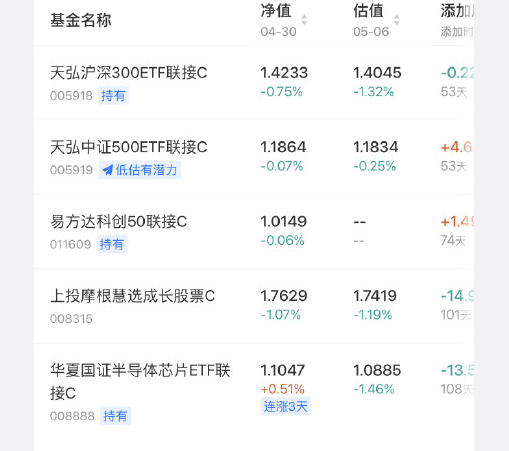This screenshot has width=509, height=451.
Task: Click net value 1.1047
Action: tap(283, 370)
